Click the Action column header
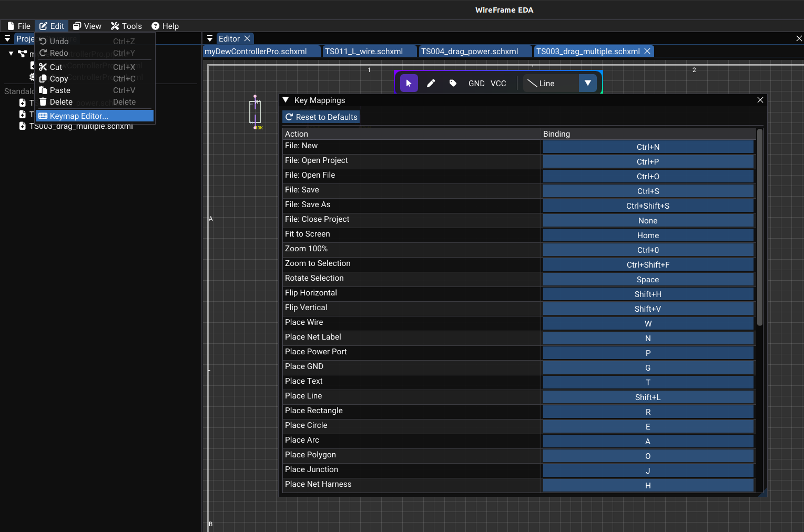804x532 pixels. (x=412, y=134)
